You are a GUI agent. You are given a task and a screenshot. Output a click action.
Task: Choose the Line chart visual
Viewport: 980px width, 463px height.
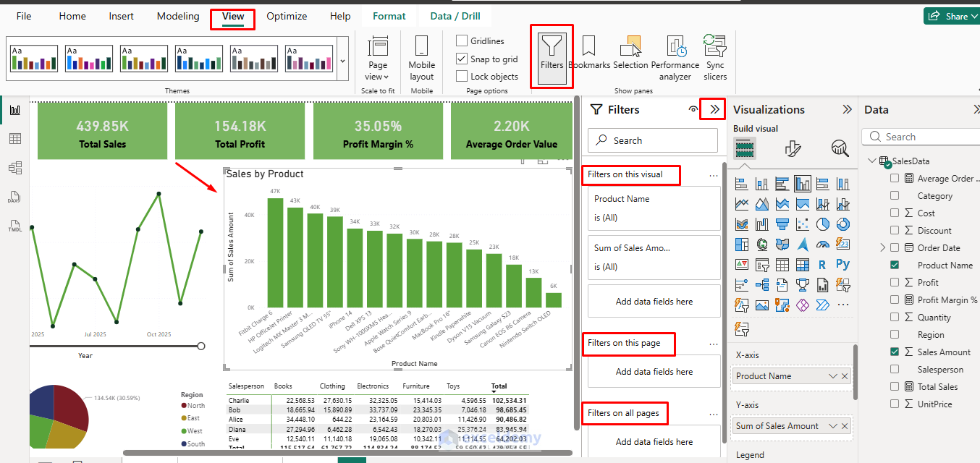coord(742,204)
